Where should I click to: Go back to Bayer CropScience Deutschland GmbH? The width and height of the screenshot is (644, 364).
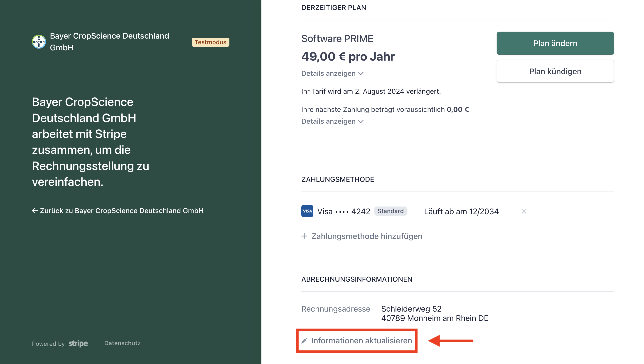pyautogui.click(x=121, y=211)
